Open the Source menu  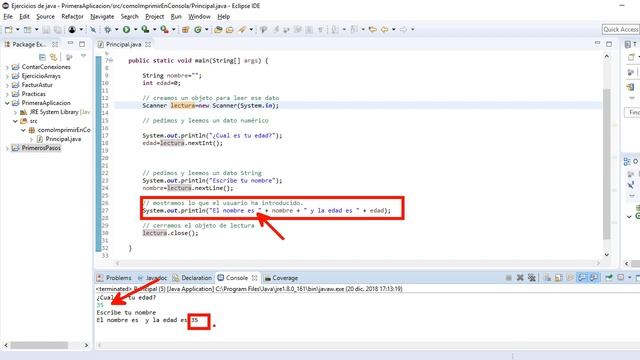point(45,17)
